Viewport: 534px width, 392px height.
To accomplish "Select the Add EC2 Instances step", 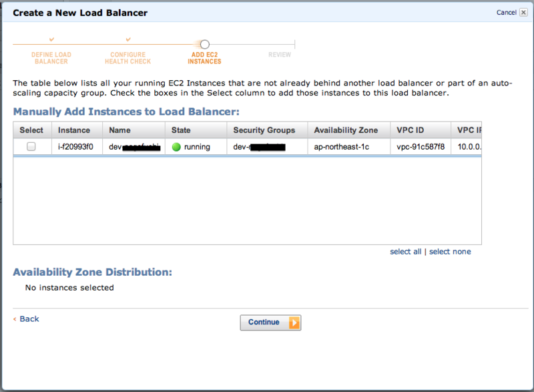I will (x=204, y=58).
